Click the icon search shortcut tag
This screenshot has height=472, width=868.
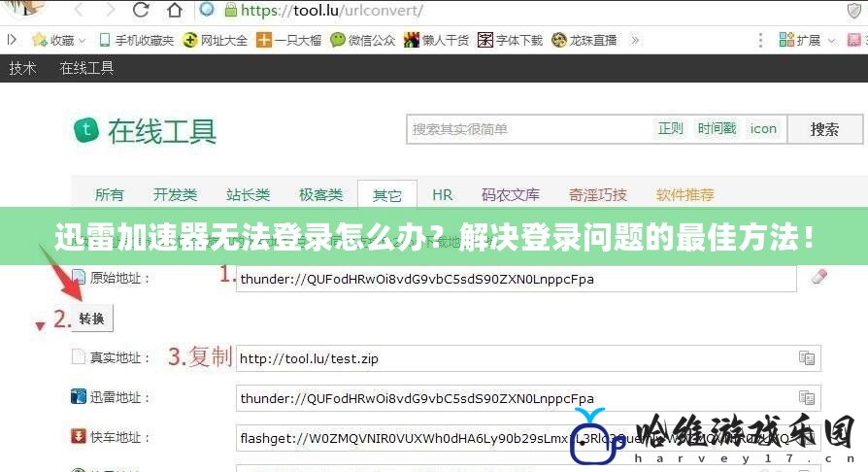(763, 129)
